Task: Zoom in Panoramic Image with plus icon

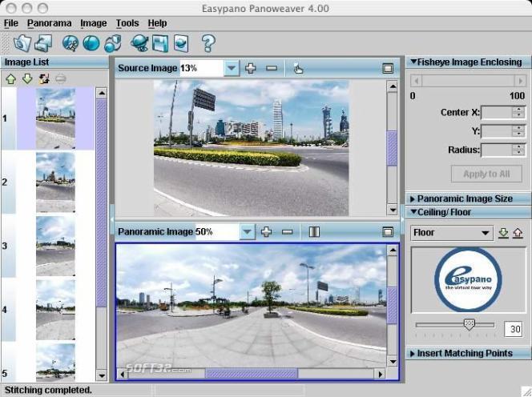Action: tap(266, 232)
